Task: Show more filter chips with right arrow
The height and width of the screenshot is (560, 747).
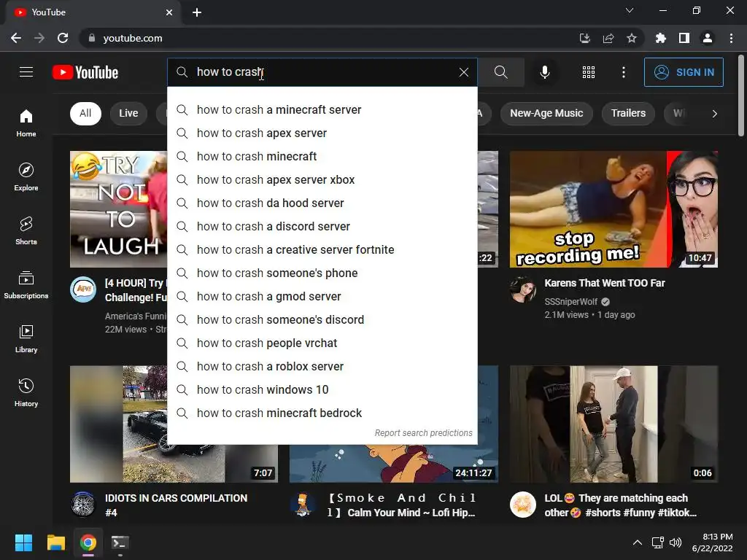Action: 714,113
